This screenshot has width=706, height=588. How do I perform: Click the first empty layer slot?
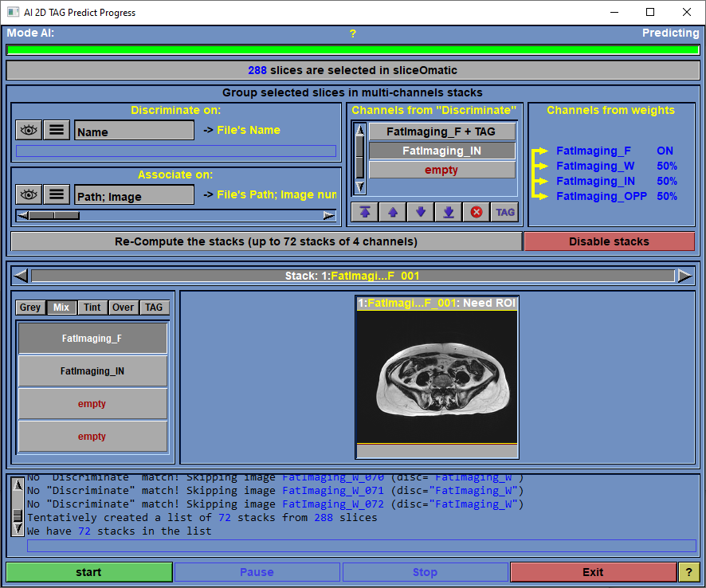pyautogui.click(x=92, y=404)
